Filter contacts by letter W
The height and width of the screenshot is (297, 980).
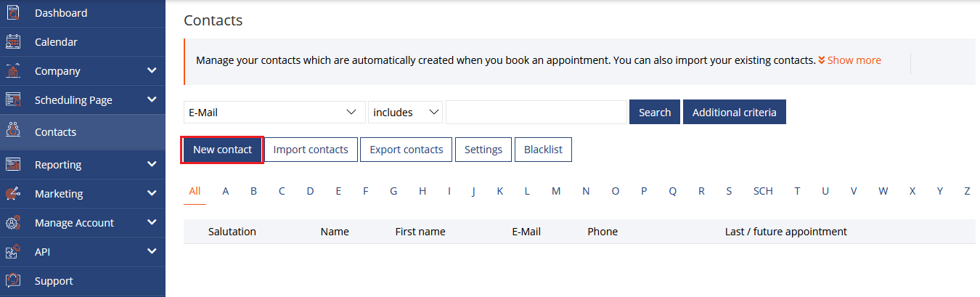883,191
